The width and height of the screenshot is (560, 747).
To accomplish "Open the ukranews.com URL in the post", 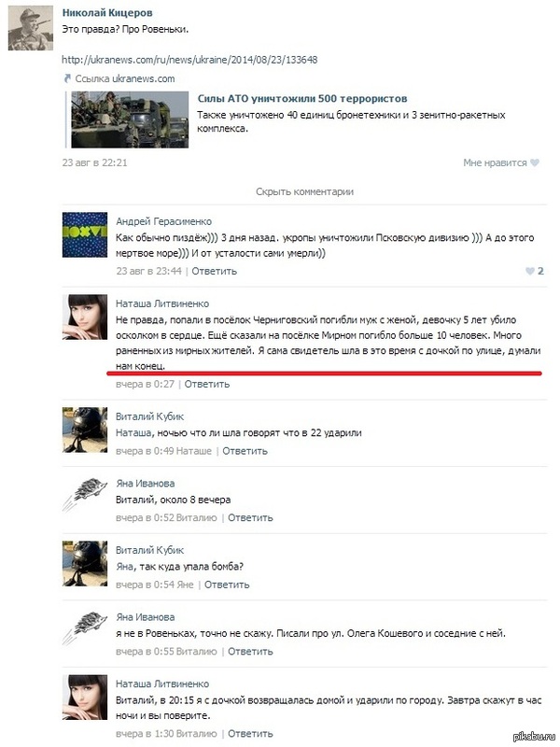I will tap(189, 60).
